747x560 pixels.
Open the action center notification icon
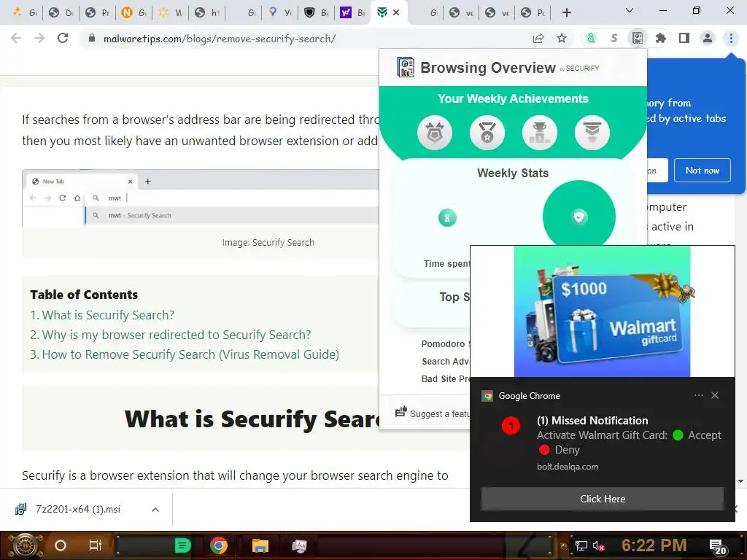click(x=716, y=546)
